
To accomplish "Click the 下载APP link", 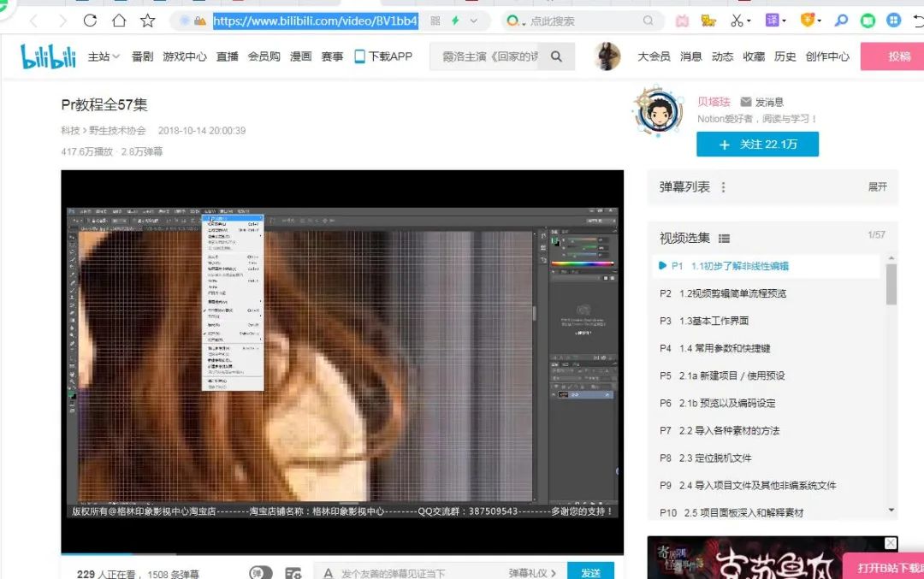I will click(x=383, y=56).
